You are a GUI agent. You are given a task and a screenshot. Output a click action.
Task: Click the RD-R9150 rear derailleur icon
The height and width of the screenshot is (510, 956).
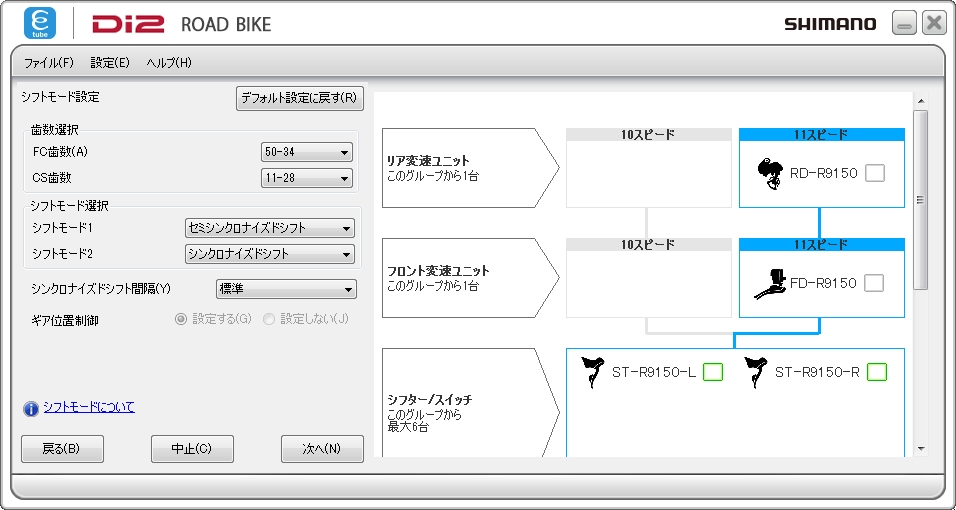point(769,173)
